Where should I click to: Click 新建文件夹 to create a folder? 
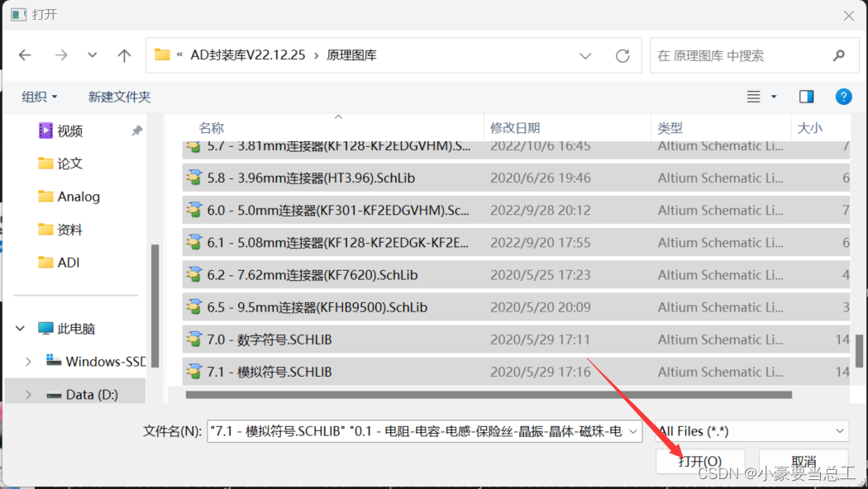(119, 97)
